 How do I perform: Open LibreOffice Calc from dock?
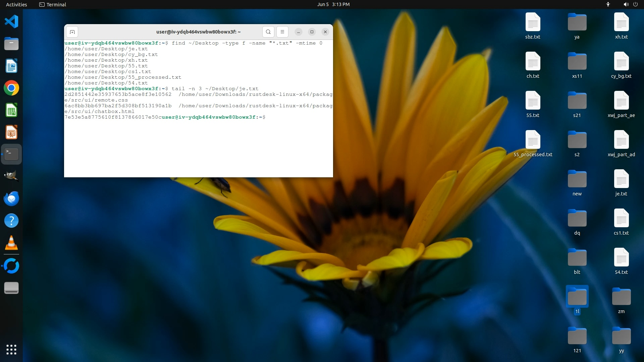point(11,110)
